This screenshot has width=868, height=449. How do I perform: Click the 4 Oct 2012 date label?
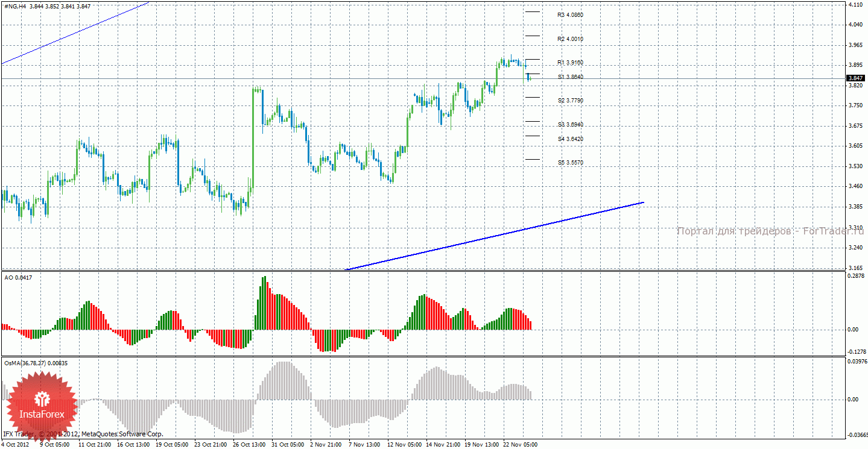[x=16, y=445]
